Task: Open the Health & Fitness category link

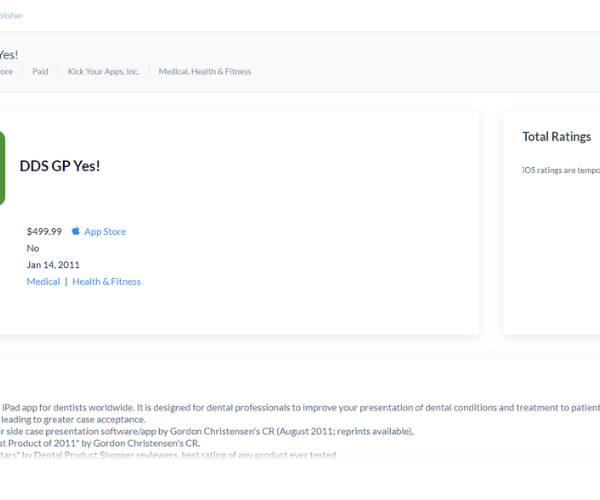Action: pyautogui.click(x=106, y=282)
